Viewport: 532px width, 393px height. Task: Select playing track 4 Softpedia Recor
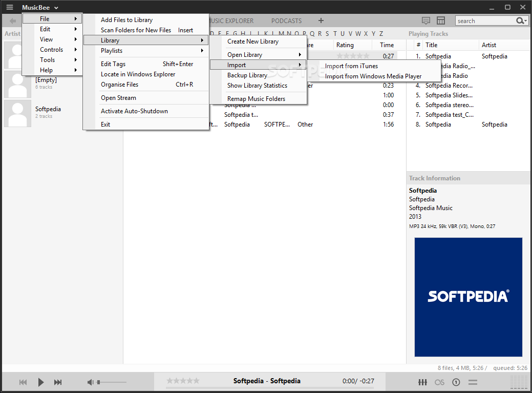(468, 86)
